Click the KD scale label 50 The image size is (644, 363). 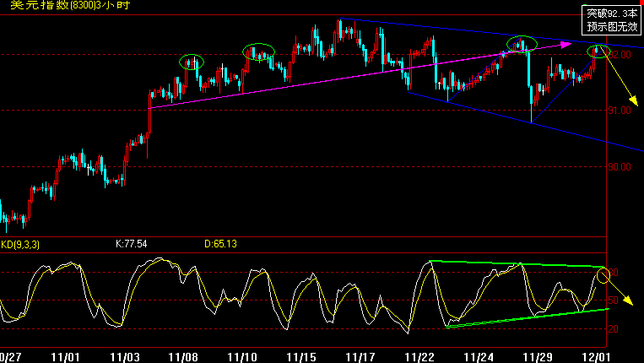point(614,301)
